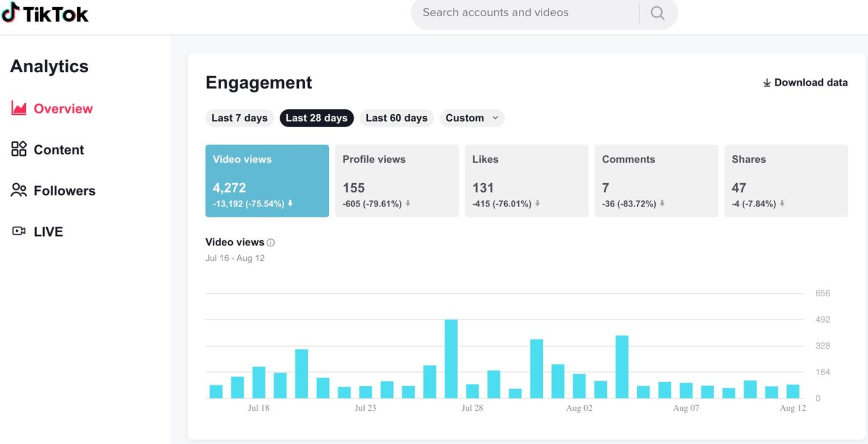
Task: Click the Download data link
Action: [x=811, y=83]
